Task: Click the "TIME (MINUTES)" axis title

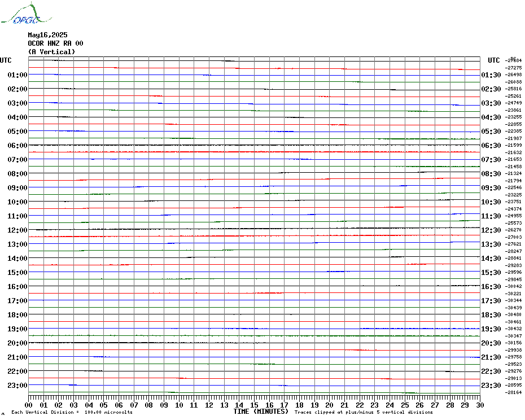Action: [x=261, y=412]
